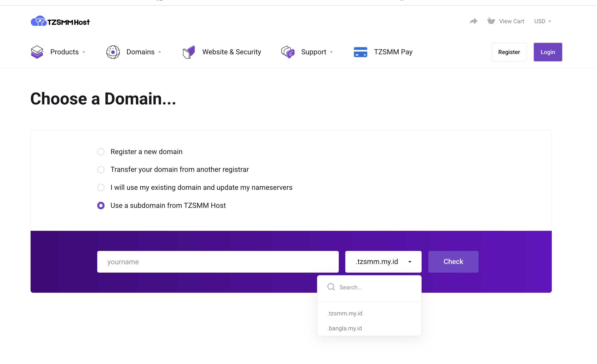
Task: Select the .bangla.my.id option
Action: 345,328
